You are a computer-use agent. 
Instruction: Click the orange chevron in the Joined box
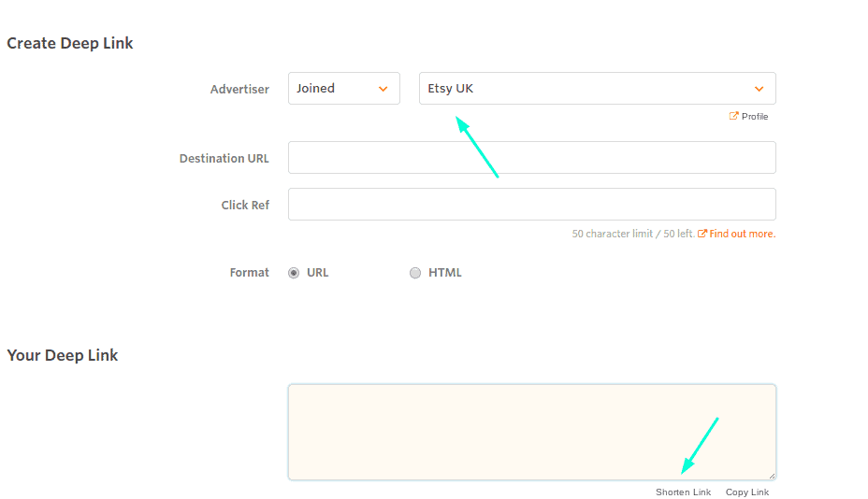click(x=383, y=89)
